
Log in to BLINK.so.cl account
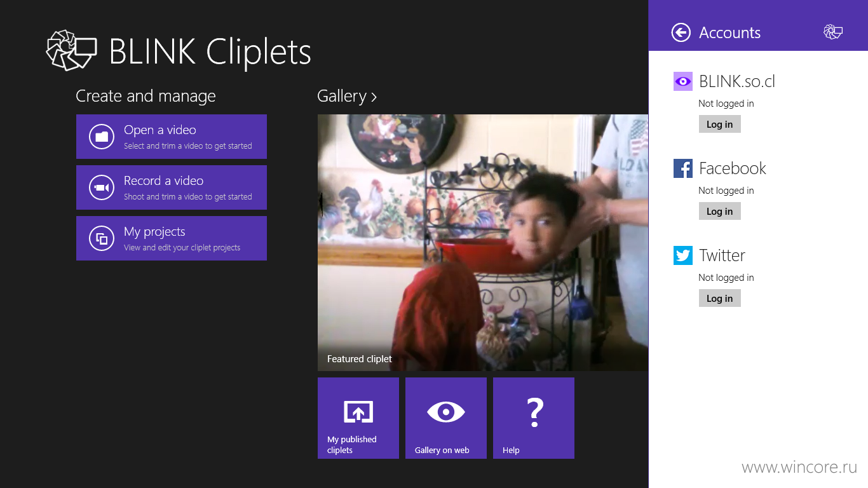click(720, 125)
